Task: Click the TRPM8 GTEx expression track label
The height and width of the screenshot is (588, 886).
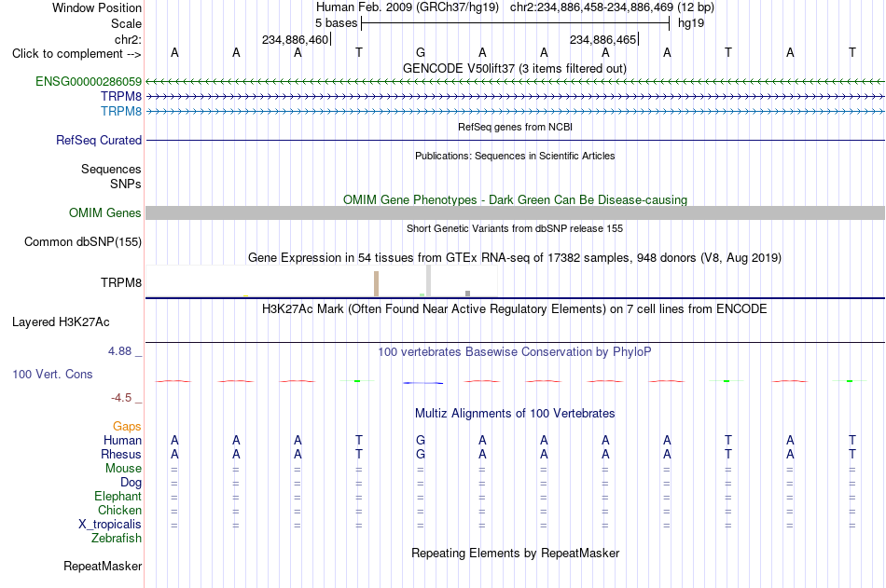Action: [121, 282]
